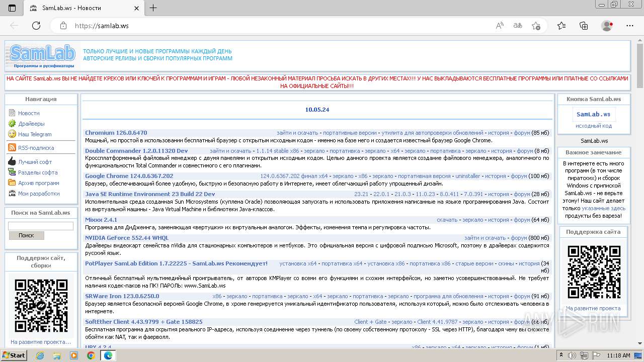Open the Наш Telegram link
This screenshot has height=362, width=644.
tap(35, 134)
